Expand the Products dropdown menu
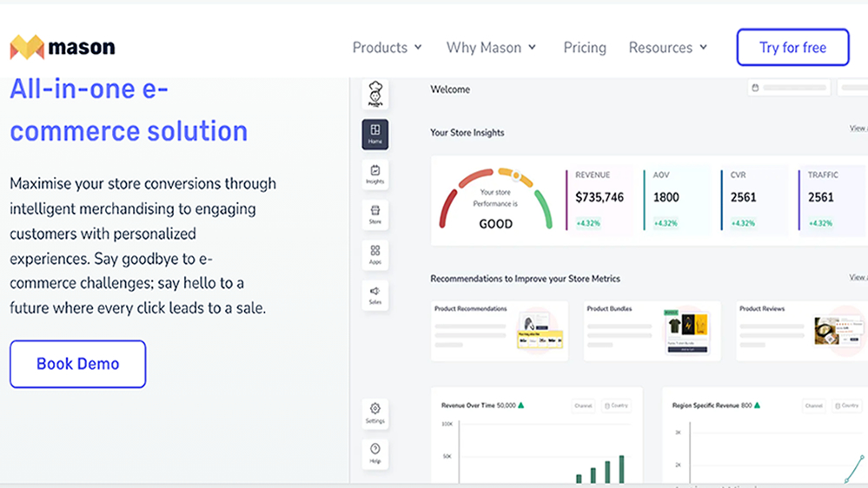The height and width of the screenshot is (488, 868). (388, 48)
